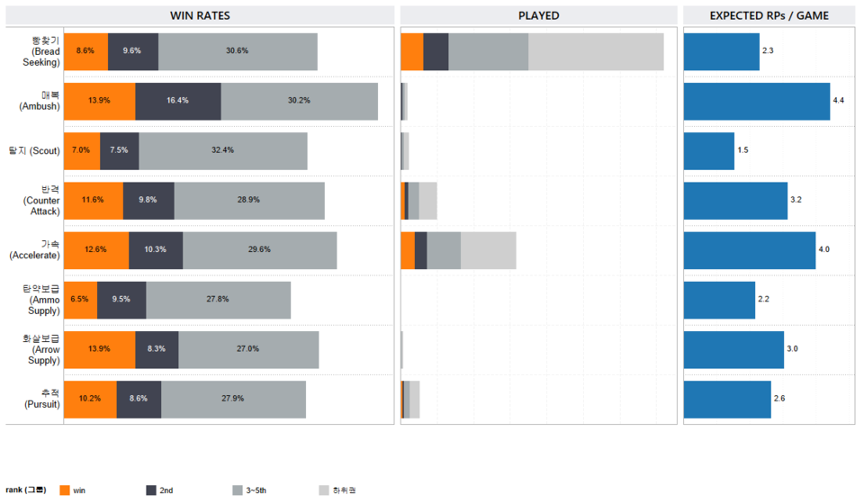Image resolution: width=864 pixels, height=504 pixels.
Task: Click Ambush's 13.9% win bar segment
Action: (x=99, y=101)
